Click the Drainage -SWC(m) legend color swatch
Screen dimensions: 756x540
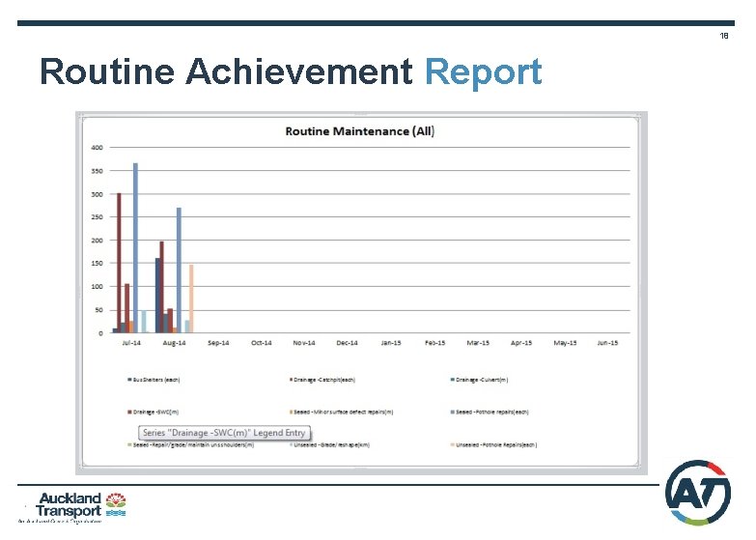[129, 412]
